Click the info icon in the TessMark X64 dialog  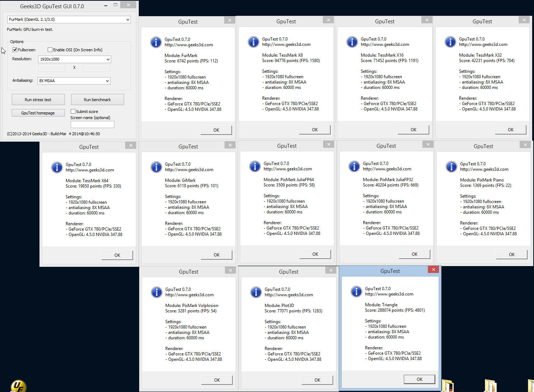(x=57, y=167)
